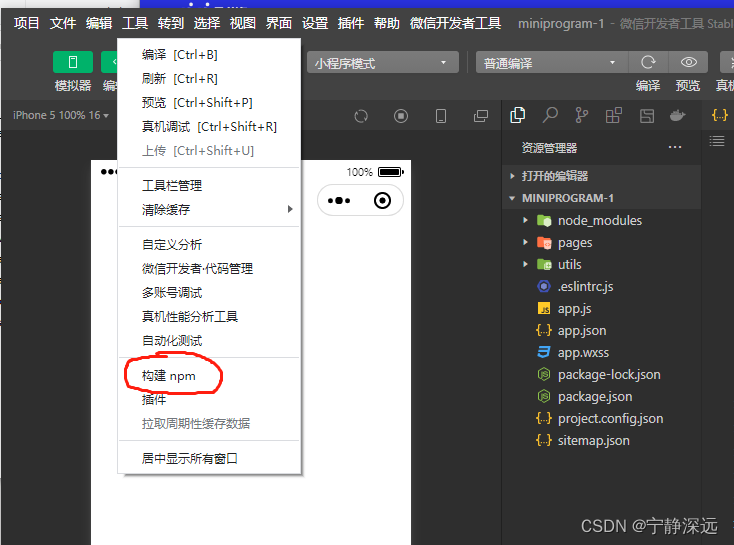Open the extensions blocks icon in sidebar
This screenshot has width=734, height=545.
click(x=614, y=115)
